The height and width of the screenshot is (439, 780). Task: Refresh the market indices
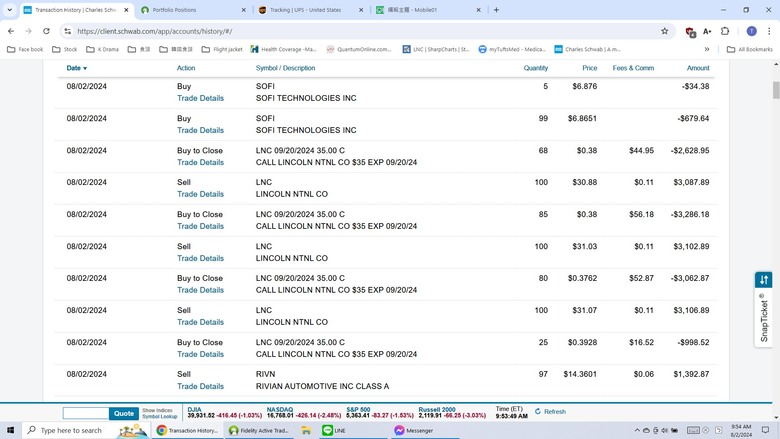[x=550, y=412]
